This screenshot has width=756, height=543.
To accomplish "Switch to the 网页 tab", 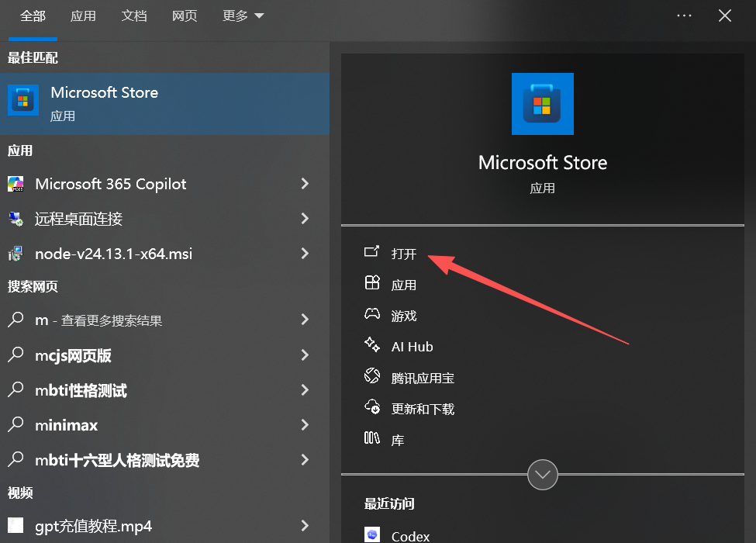I will [x=185, y=16].
